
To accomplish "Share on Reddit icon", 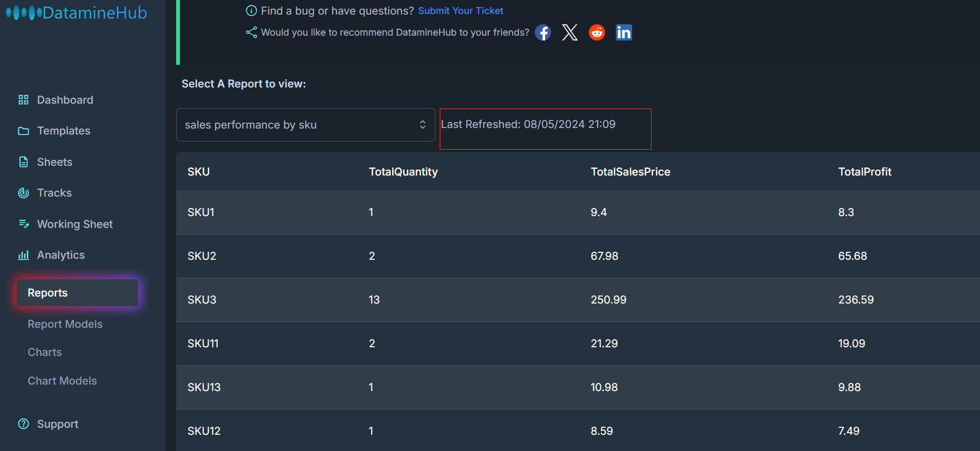I will point(597,32).
